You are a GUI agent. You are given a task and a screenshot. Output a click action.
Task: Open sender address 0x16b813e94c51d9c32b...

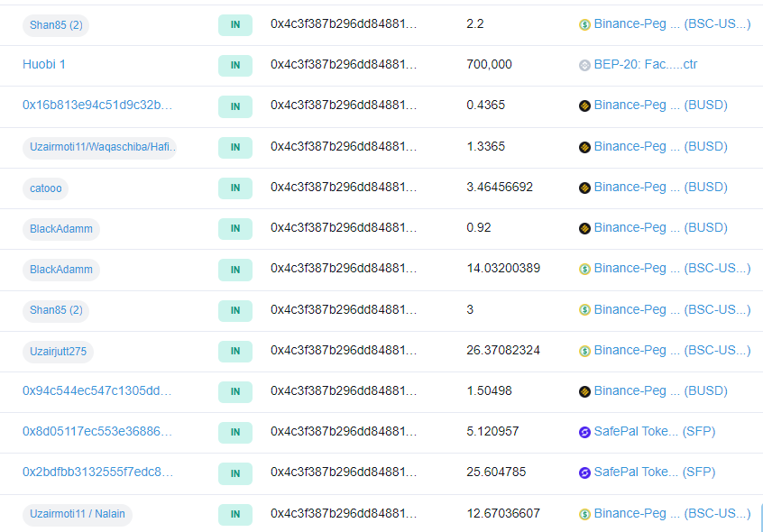pos(97,105)
